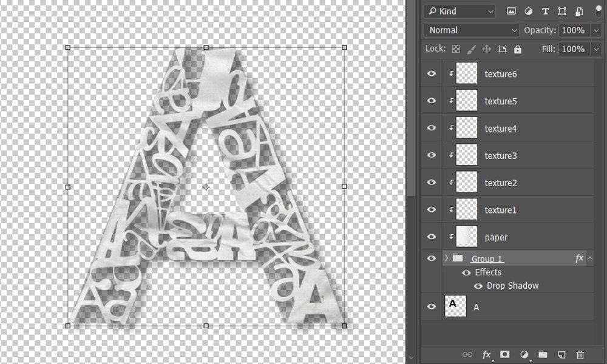Create a new group folder icon

tap(543, 354)
